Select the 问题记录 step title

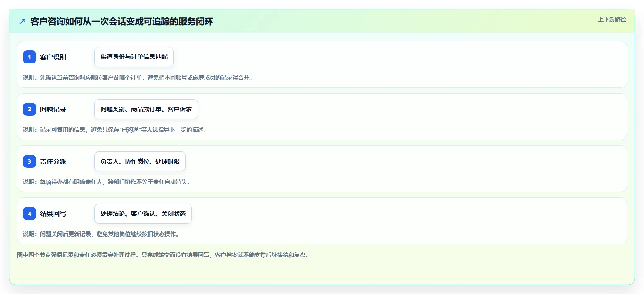tap(53, 109)
